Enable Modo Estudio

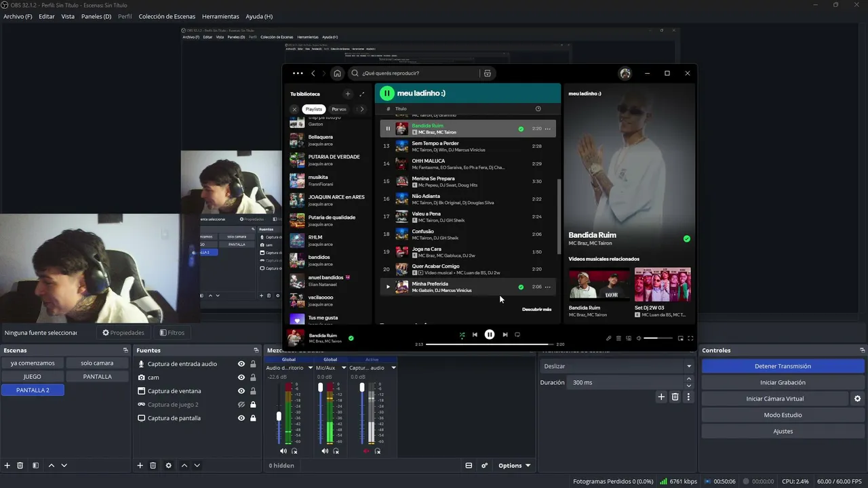click(783, 415)
